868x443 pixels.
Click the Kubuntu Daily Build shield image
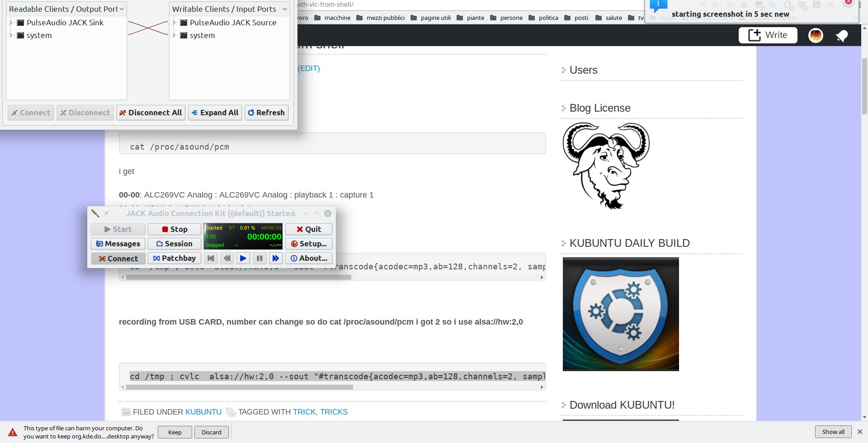[621, 314]
